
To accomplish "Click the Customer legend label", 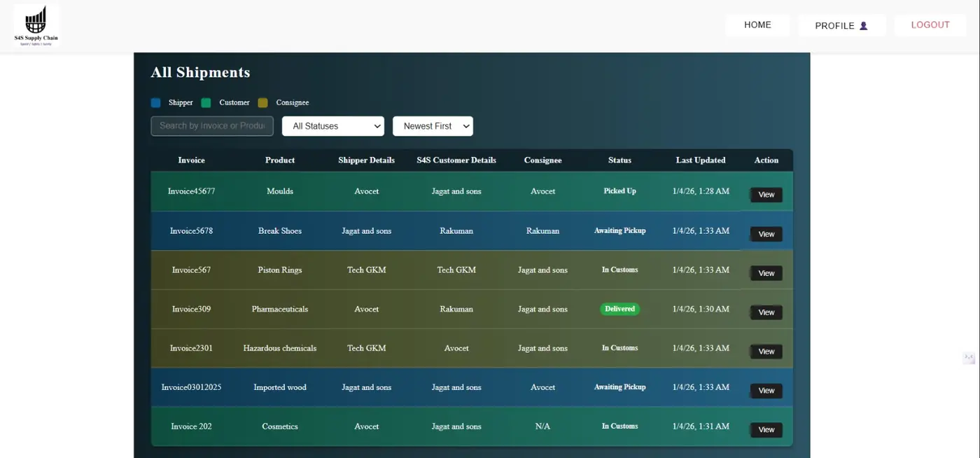I will click(x=234, y=103).
